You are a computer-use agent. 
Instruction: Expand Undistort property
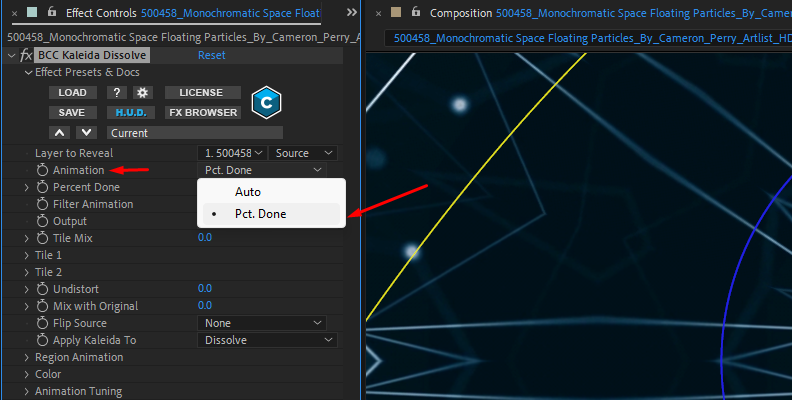click(x=27, y=289)
